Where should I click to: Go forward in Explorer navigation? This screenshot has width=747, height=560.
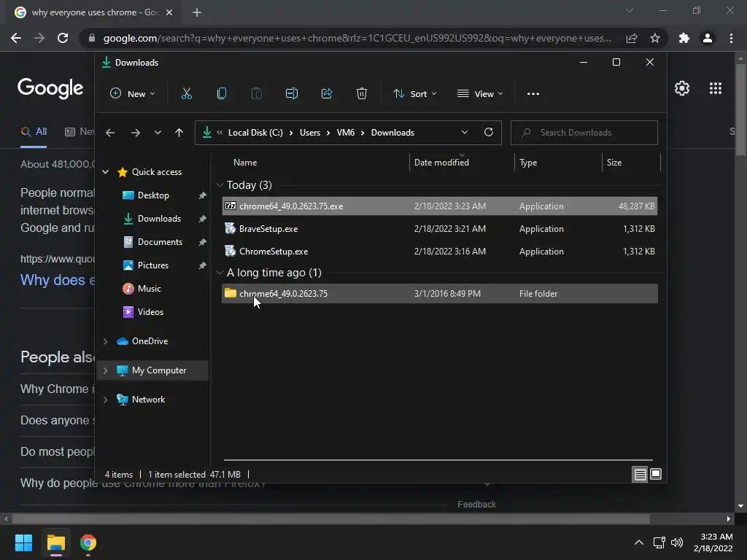[136, 133]
